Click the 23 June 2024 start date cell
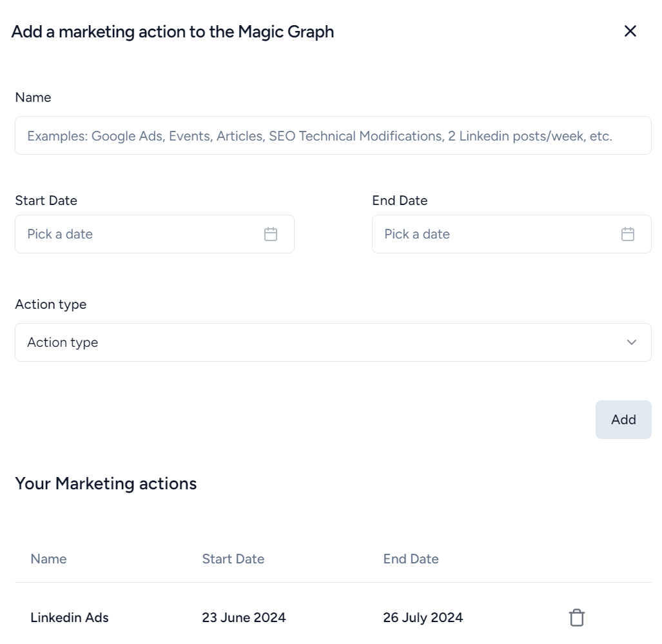Viewport: 662px width, 644px height. coord(244,618)
